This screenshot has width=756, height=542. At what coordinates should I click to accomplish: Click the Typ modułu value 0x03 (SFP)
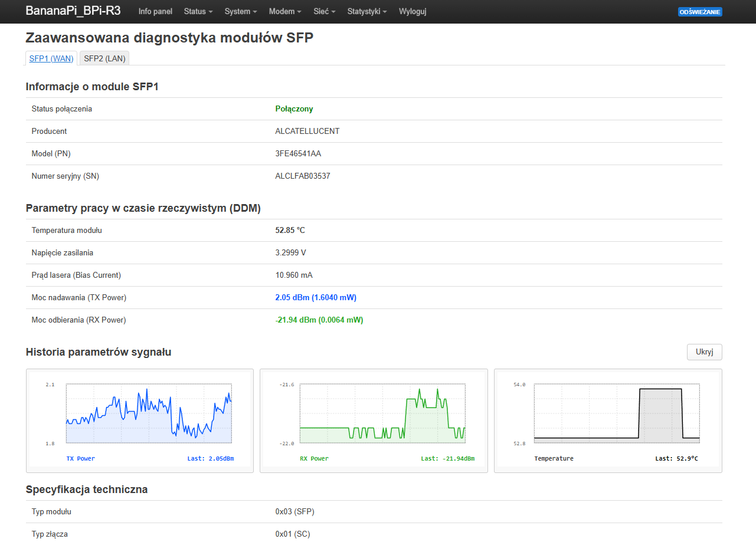294,512
